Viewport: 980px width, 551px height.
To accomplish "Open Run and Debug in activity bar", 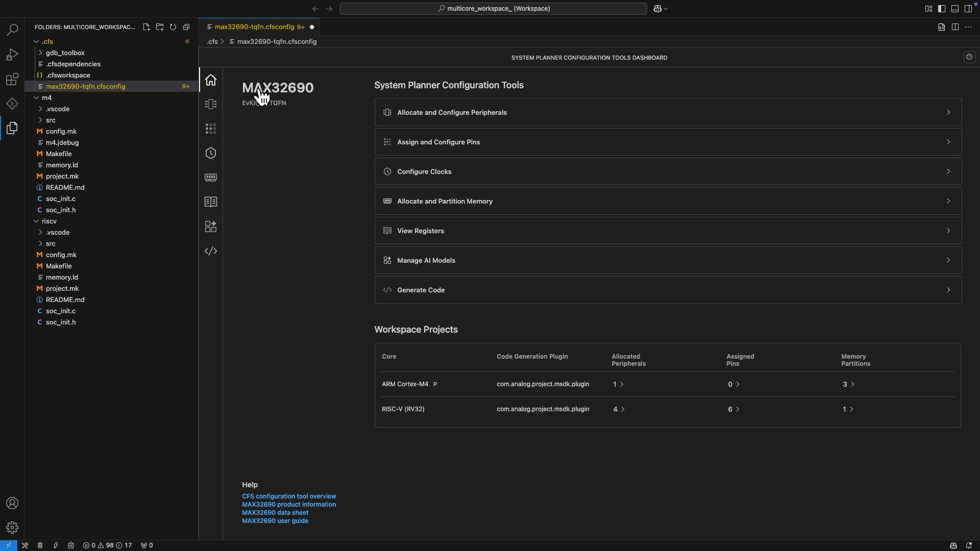I will click(12, 55).
